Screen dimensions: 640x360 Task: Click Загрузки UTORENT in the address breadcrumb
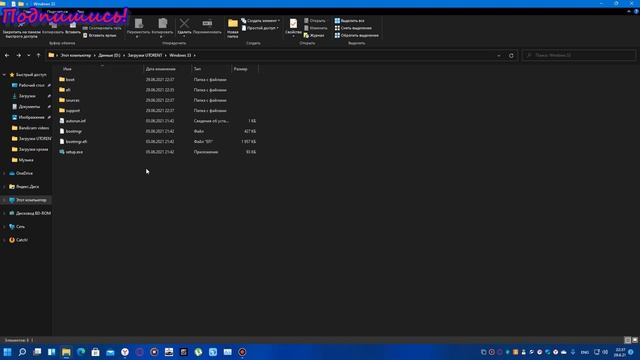[145, 55]
